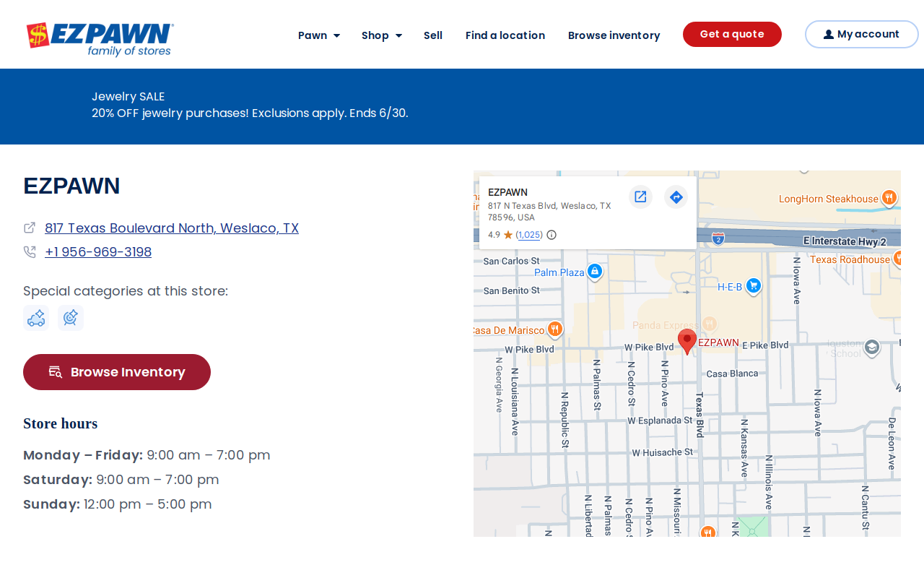Image resolution: width=924 pixels, height=578 pixels.
Task: Select the vehicle special category icon
Action: pos(36,318)
